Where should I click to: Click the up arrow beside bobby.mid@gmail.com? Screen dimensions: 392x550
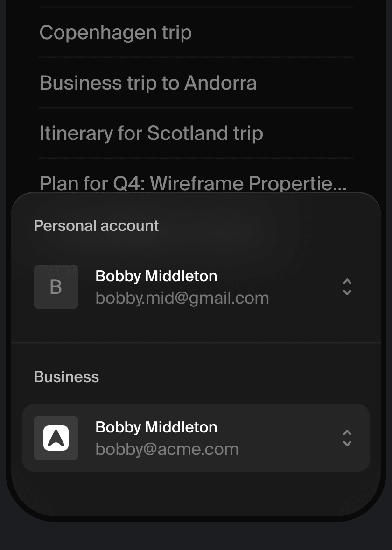tap(347, 282)
